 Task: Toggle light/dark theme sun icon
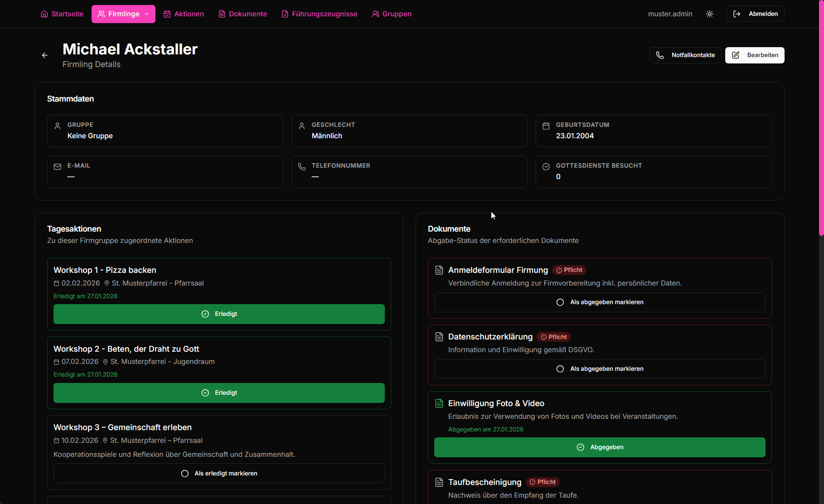click(710, 14)
